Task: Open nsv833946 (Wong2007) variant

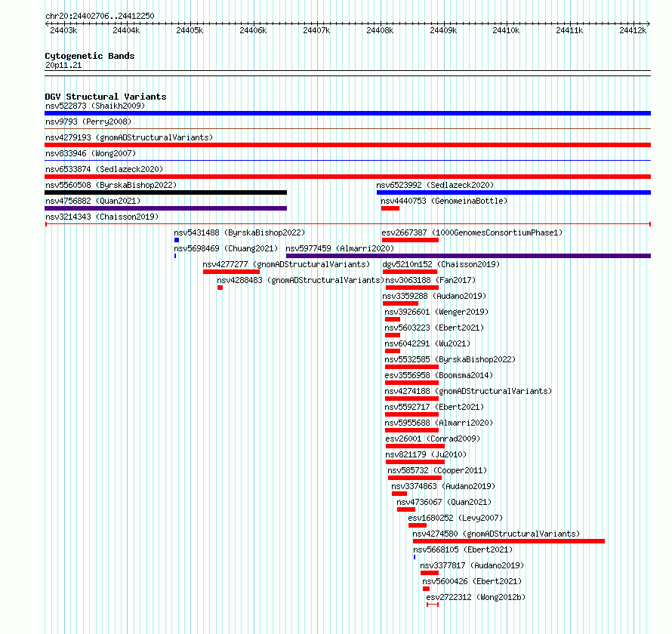Action: [91, 153]
